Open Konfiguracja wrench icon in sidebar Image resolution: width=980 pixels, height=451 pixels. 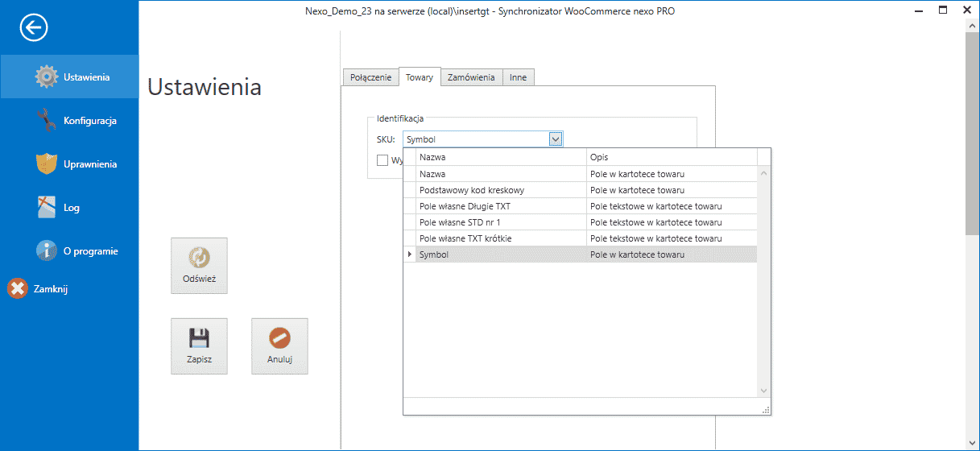pos(47,120)
